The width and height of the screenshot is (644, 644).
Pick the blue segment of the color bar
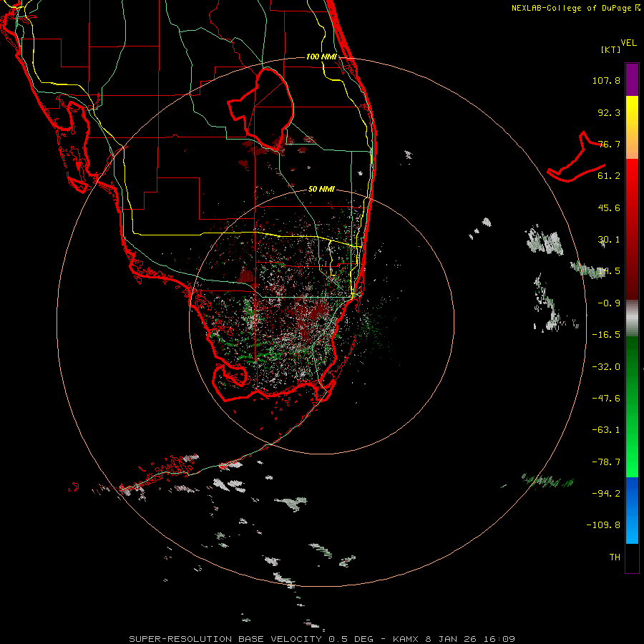click(x=632, y=509)
